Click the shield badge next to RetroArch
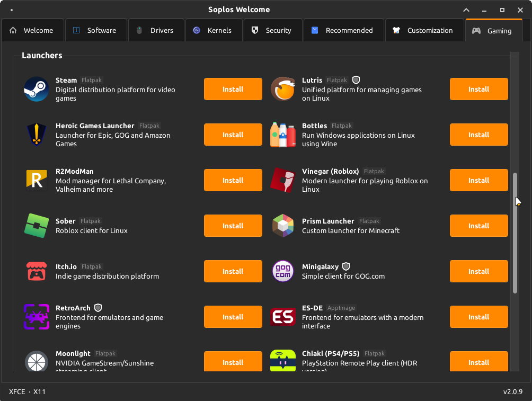This screenshot has height=401, width=532. click(98, 308)
